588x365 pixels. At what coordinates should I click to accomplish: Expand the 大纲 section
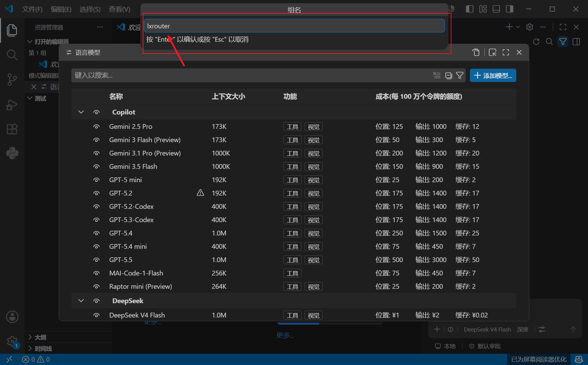coord(30,337)
